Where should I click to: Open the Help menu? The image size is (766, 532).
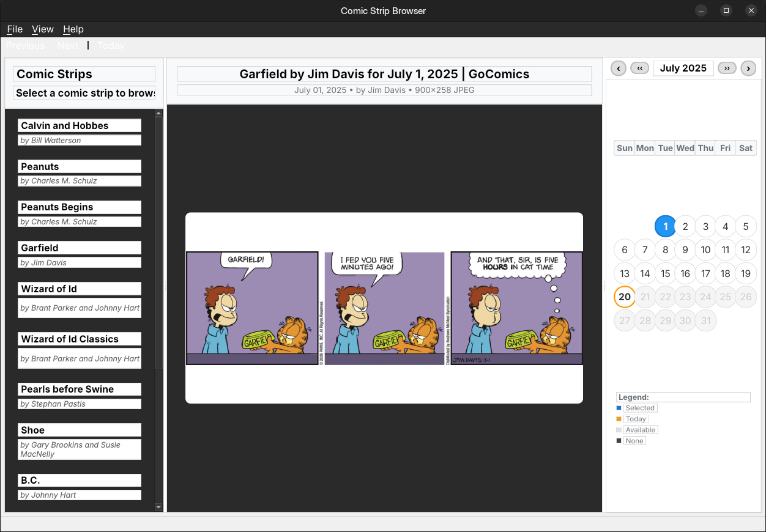coord(73,29)
